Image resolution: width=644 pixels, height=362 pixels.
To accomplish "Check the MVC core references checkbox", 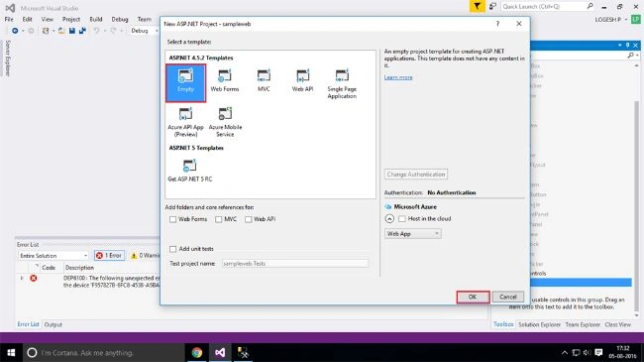I will 219,219.
